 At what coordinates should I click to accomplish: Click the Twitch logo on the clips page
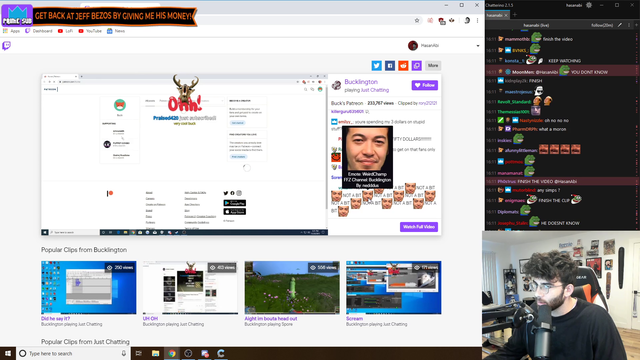point(7,45)
